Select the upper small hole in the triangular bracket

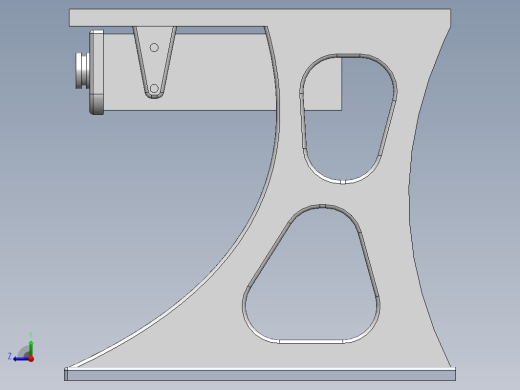point(154,48)
